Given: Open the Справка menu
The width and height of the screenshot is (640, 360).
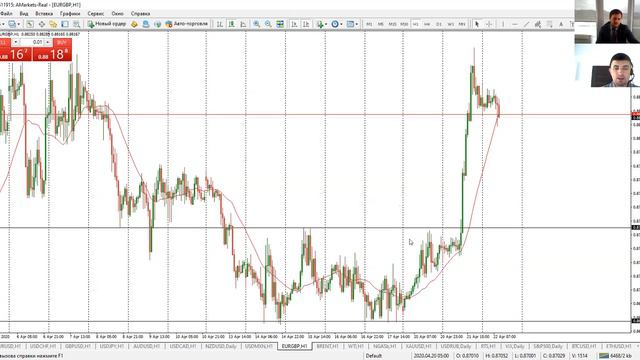Looking at the screenshot, I should tap(140, 13).
